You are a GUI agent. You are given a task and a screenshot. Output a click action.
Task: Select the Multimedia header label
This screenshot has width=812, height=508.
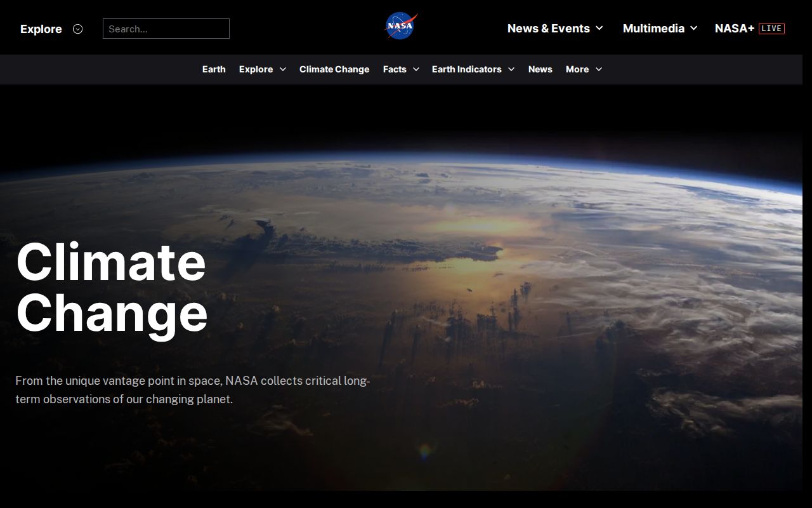click(x=653, y=29)
